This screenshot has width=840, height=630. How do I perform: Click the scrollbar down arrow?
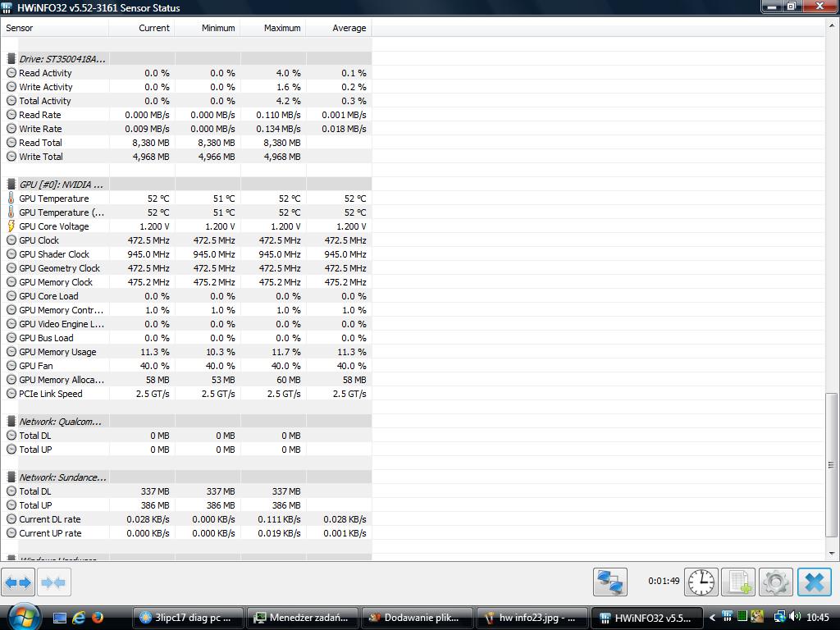tap(831, 554)
